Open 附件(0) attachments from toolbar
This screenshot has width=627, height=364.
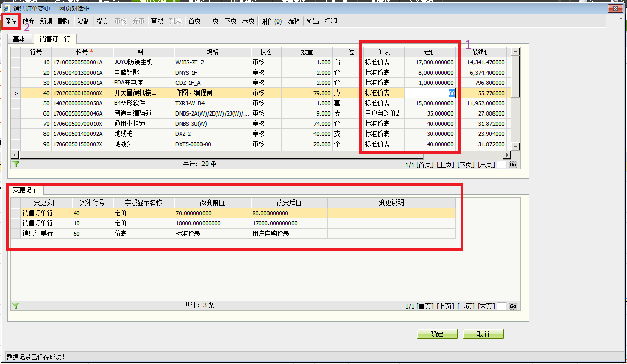271,21
